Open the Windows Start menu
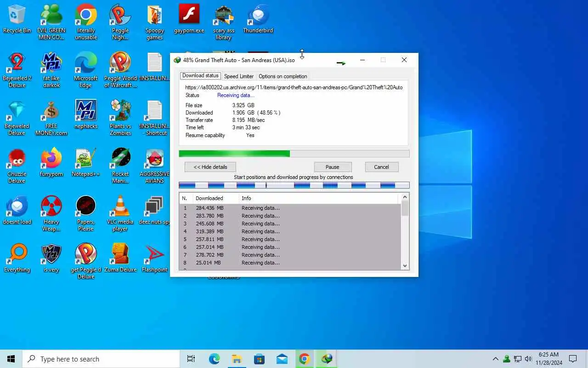The height and width of the screenshot is (368, 588). 11,359
